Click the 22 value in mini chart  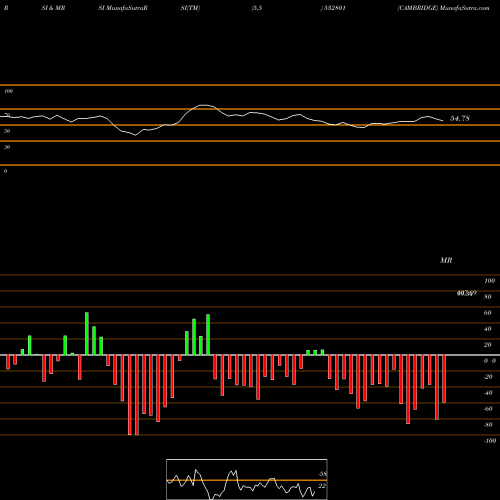[x=322, y=486]
